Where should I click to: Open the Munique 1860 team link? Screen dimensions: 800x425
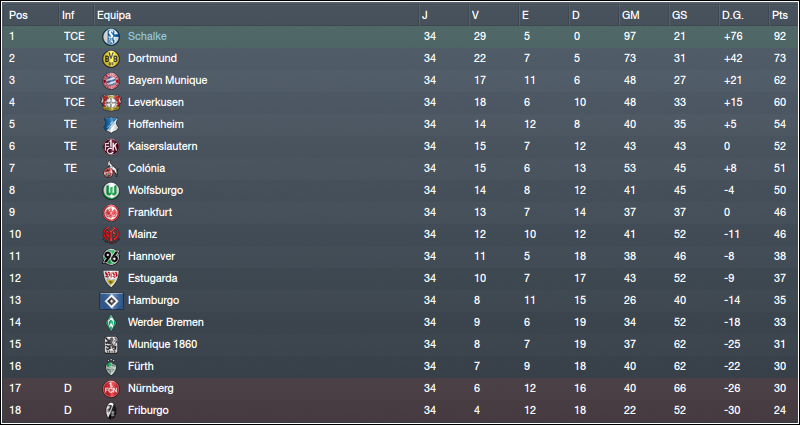(162, 344)
